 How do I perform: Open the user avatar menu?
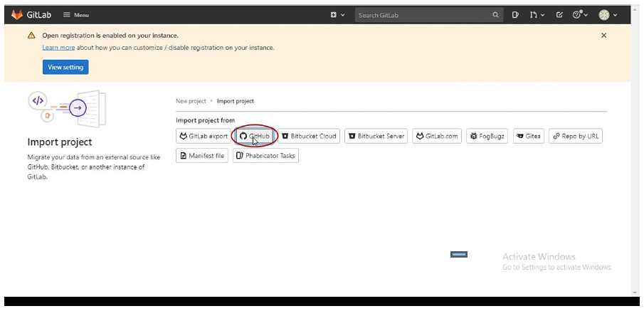coord(608,15)
